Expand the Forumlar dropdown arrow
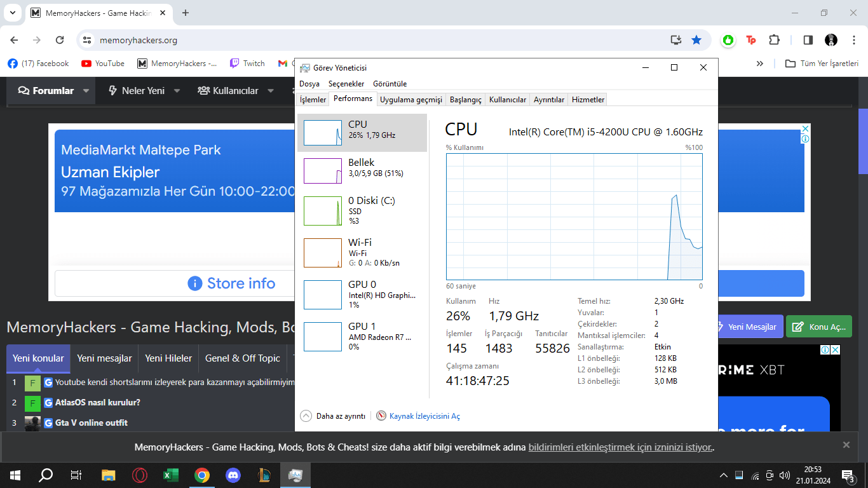This screenshot has height=488, width=868. 86,91
